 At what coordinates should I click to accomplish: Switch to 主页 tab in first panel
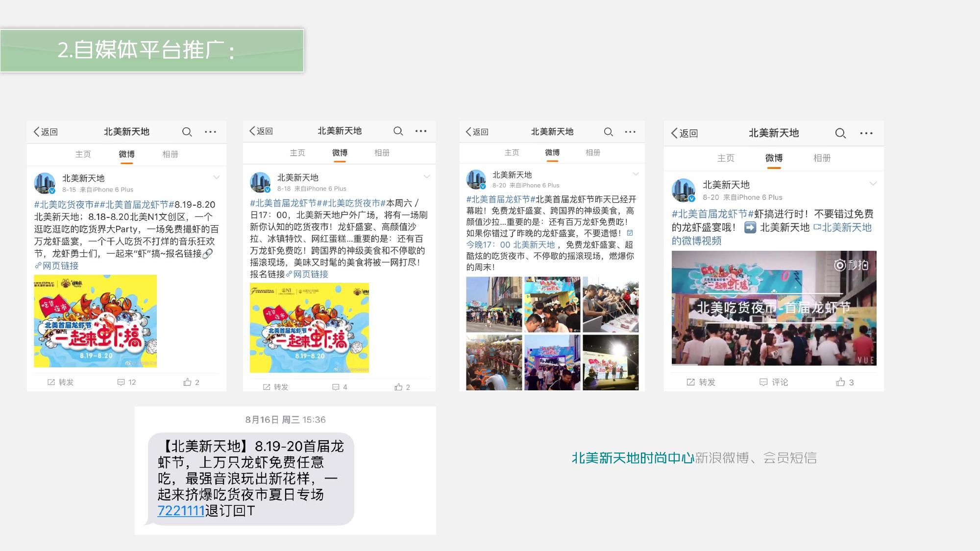pos(83,154)
